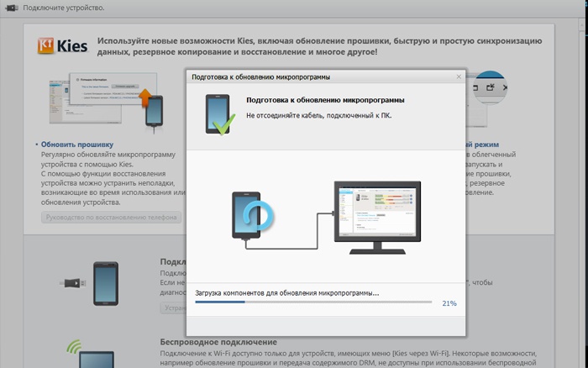This screenshot has width=588, height=368.
Task: Open the Обновить прошивку link in Kies window
Action: point(77,145)
